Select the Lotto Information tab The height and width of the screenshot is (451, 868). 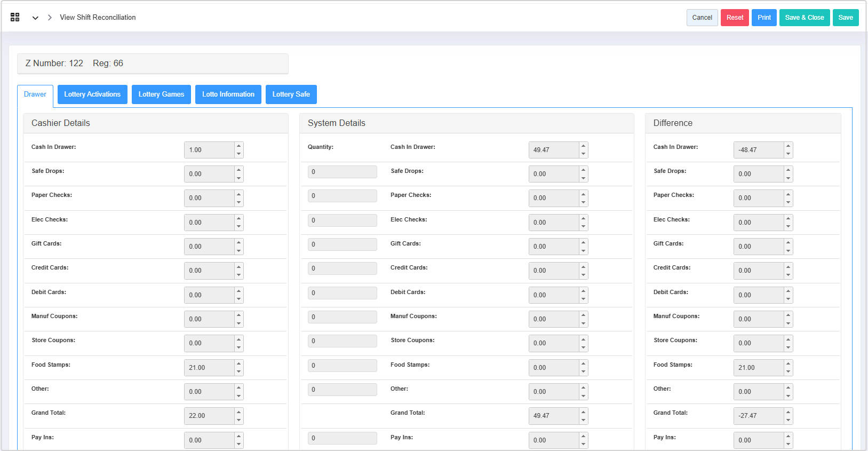(x=228, y=94)
